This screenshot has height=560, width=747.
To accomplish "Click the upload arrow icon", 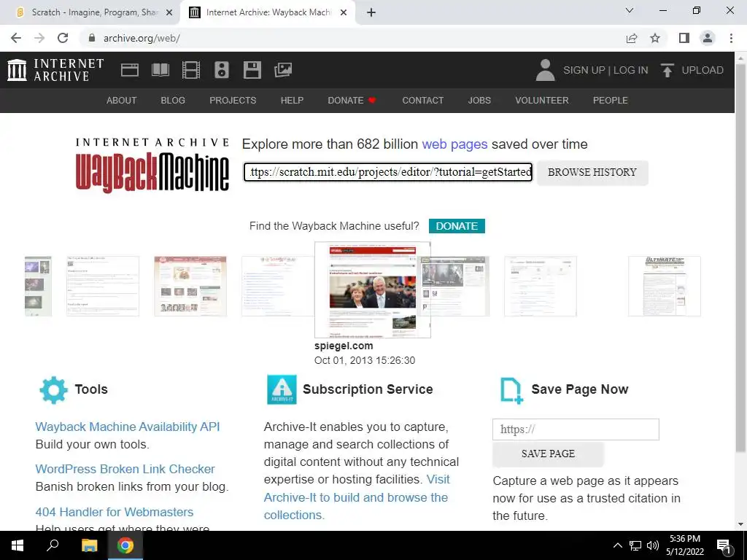I will click(x=667, y=70).
